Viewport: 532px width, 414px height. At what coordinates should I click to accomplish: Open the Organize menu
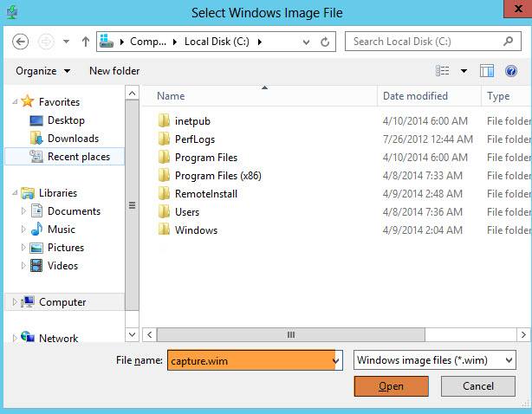pyautogui.click(x=42, y=71)
